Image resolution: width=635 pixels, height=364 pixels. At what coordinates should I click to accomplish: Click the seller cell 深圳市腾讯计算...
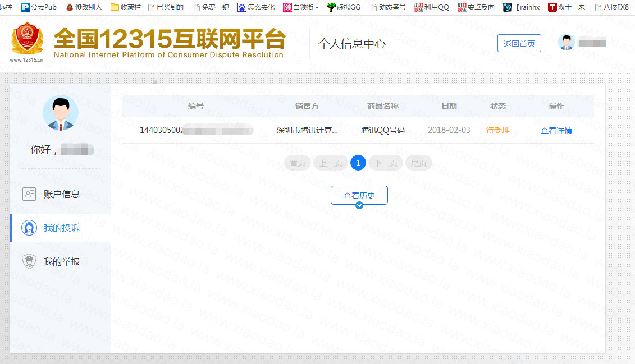(x=307, y=130)
